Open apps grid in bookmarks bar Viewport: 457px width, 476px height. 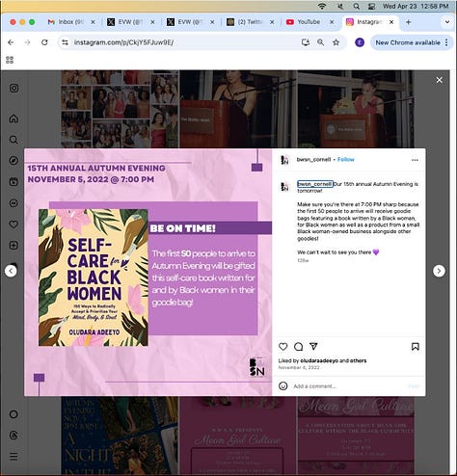[x=10, y=60]
